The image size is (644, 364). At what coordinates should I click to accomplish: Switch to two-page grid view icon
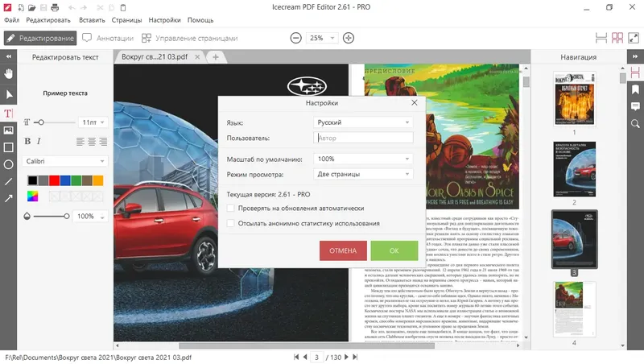point(617,38)
